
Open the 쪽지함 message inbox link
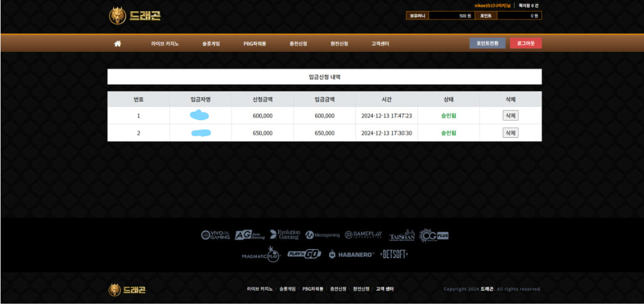point(528,5)
